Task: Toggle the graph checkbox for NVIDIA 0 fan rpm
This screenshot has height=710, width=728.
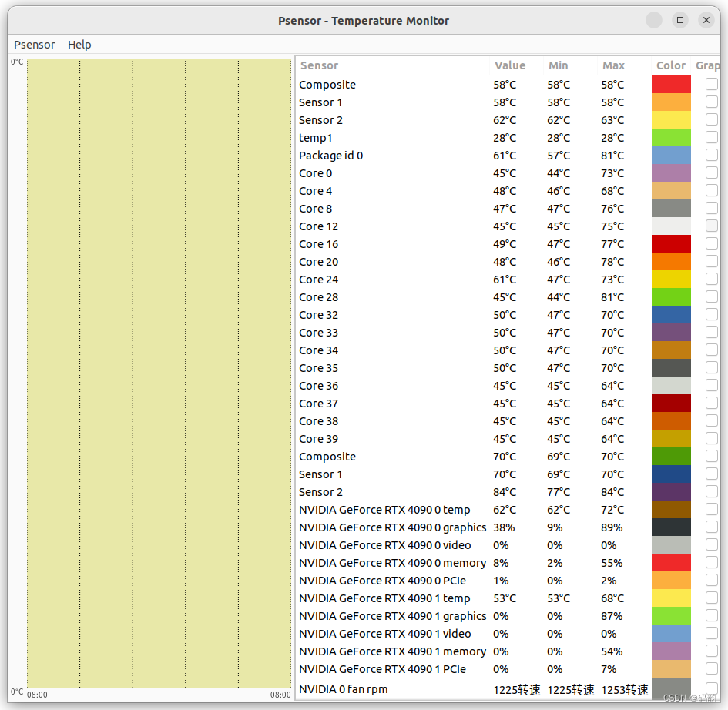Action: [711, 689]
